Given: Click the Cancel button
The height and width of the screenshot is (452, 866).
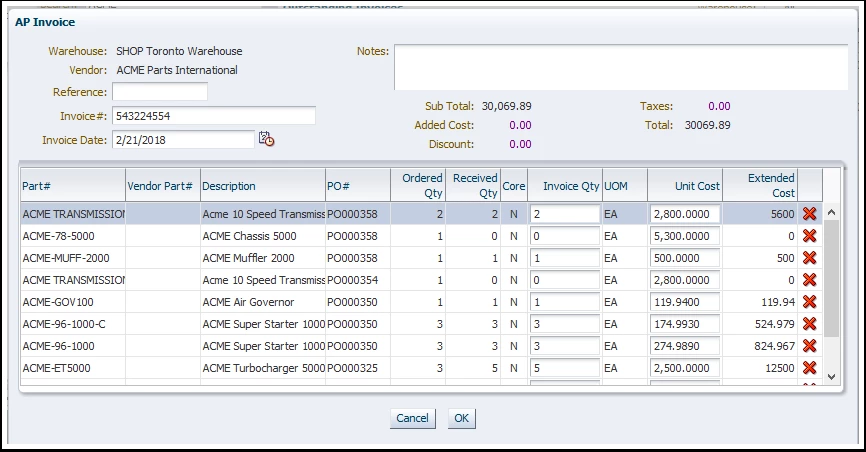Looking at the screenshot, I should (x=413, y=418).
